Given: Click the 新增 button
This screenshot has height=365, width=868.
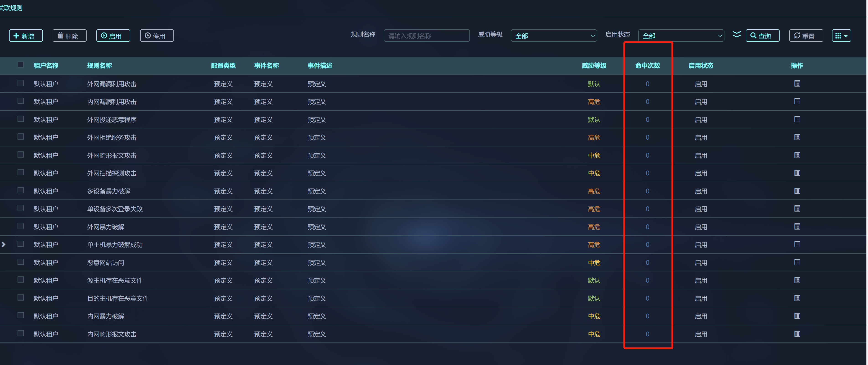Looking at the screenshot, I should pos(26,36).
